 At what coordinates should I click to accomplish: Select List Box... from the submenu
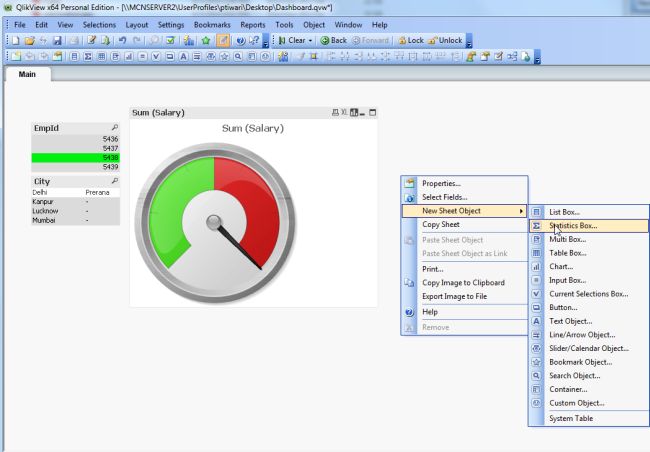pyautogui.click(x=589, y=212)
